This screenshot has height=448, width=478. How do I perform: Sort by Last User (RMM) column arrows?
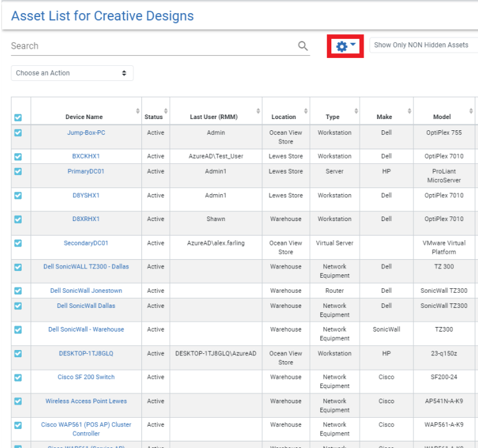[x=258, y=111]
